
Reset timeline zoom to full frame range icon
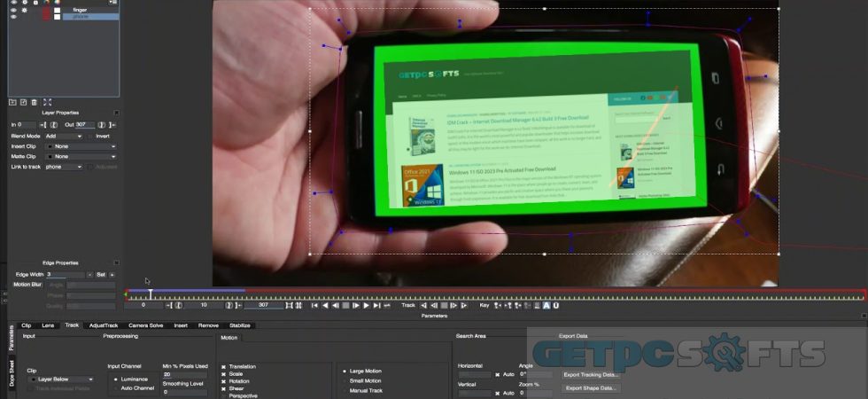298,305
